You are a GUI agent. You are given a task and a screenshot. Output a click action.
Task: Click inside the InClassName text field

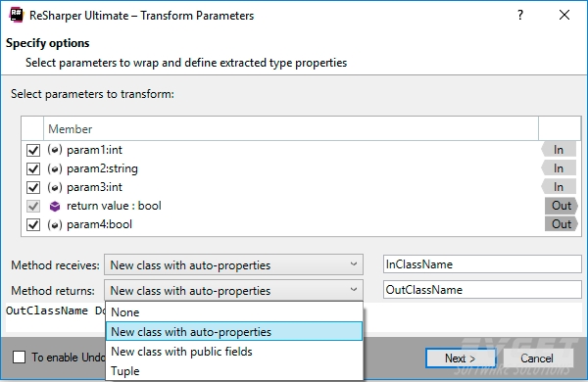pos(482,264)
